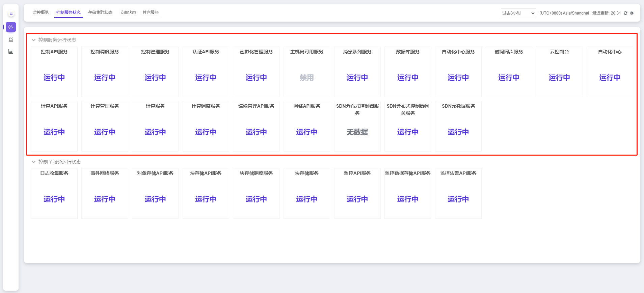Screen dimensions: 644x293
Task: Switch to the 监控概览 tab
Action: (41, 12)
